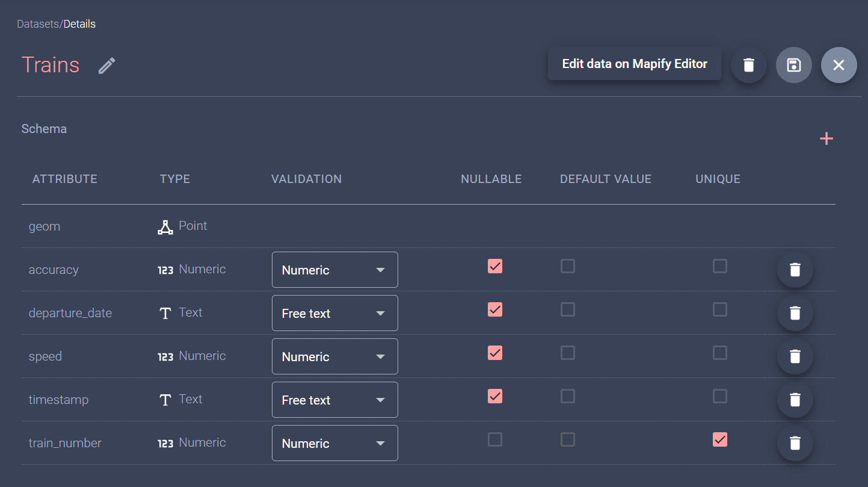Image resolution: width=868 pixels, height=487 pixels.
Task: Click the plus icon to add schema attribute
Action: point(826,138)
